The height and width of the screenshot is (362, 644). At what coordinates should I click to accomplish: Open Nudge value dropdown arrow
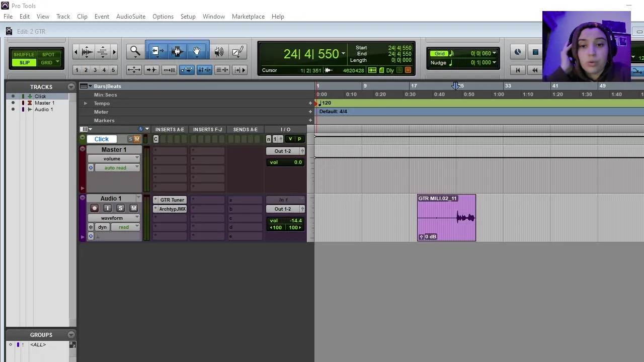[x=494, y=62]
